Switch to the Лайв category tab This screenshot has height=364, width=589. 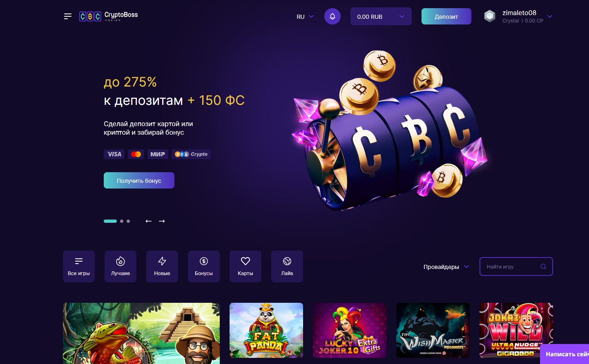click(x=287, y=266)
